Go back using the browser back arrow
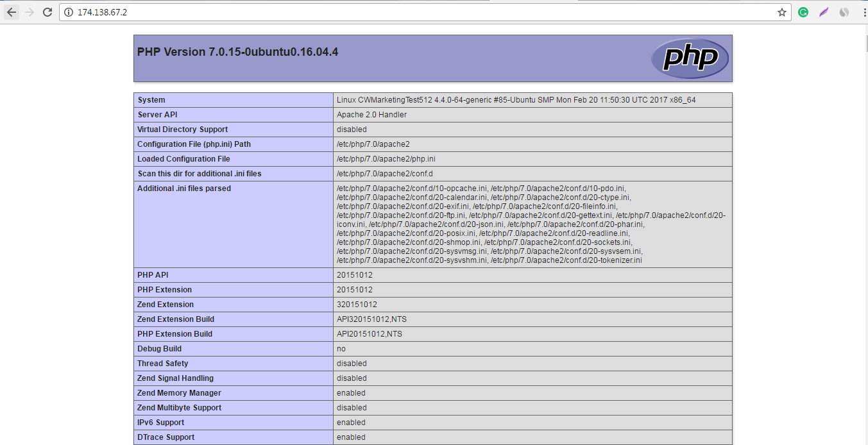The height and width of the screenshot is (445, 868). [12, 12]
